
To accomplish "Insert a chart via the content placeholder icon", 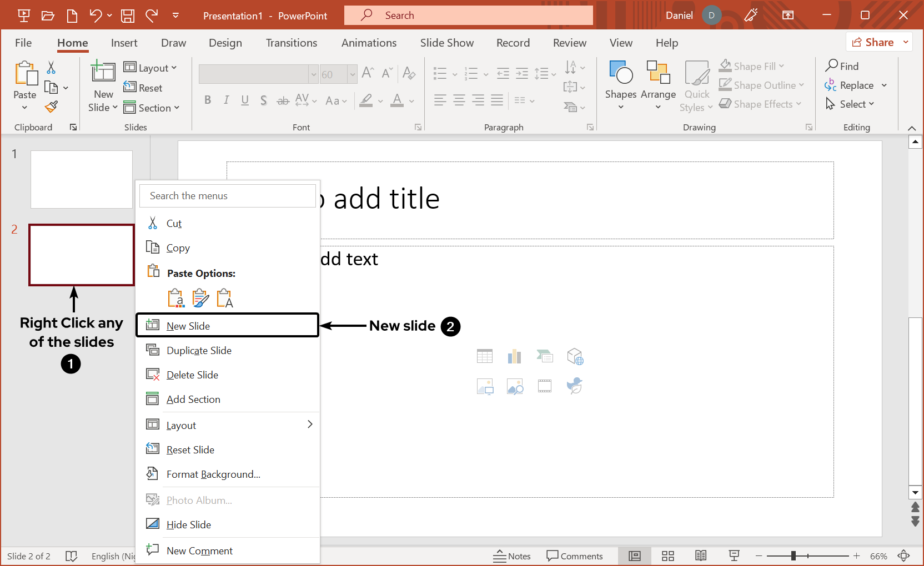I will point(515,356).
